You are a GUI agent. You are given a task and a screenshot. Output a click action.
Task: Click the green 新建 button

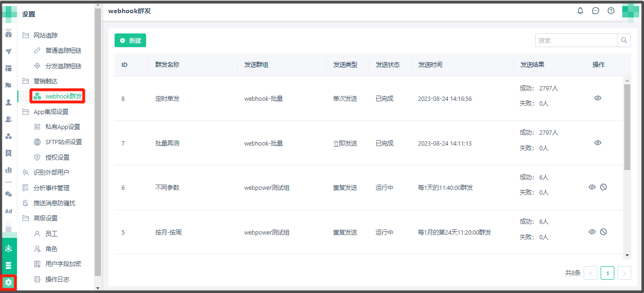click(130, 41)
